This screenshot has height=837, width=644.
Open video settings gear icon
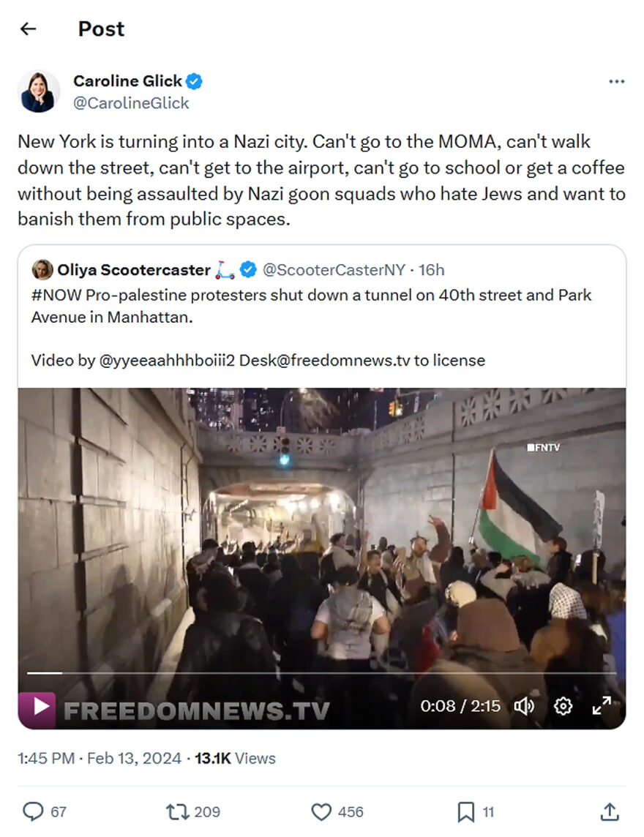coord(563,706)
